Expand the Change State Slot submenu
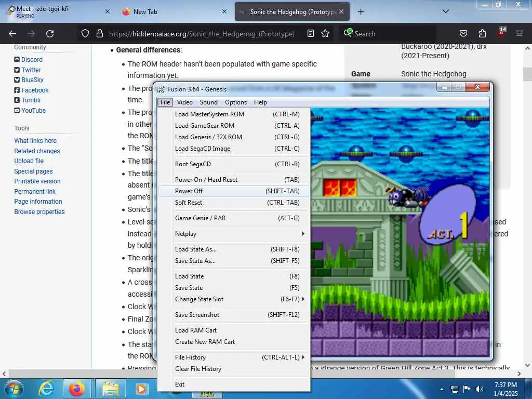The image size is (532, 399). point(234,299)
